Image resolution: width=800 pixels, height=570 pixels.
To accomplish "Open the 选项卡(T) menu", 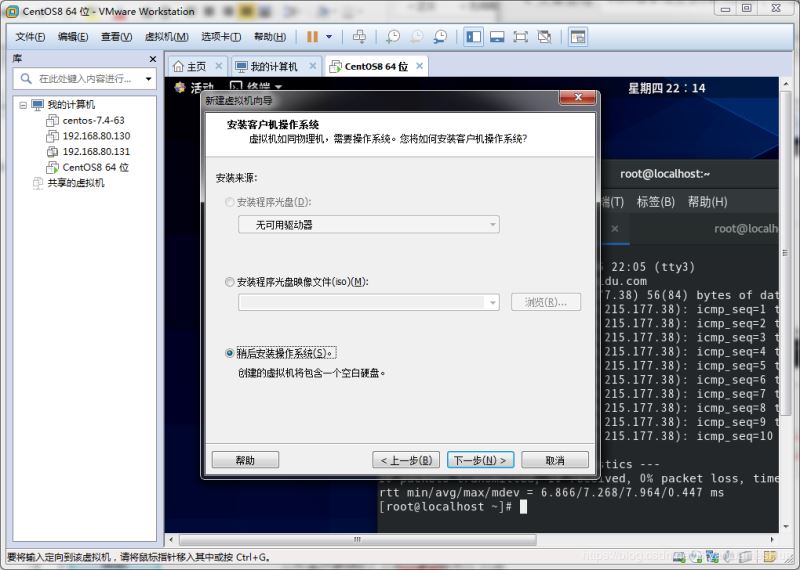I will [221, 37].
